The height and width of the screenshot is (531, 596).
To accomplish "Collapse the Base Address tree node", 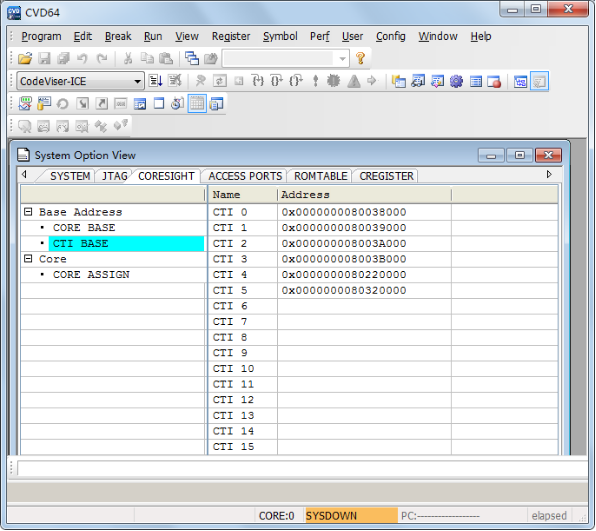I will 28,212.
